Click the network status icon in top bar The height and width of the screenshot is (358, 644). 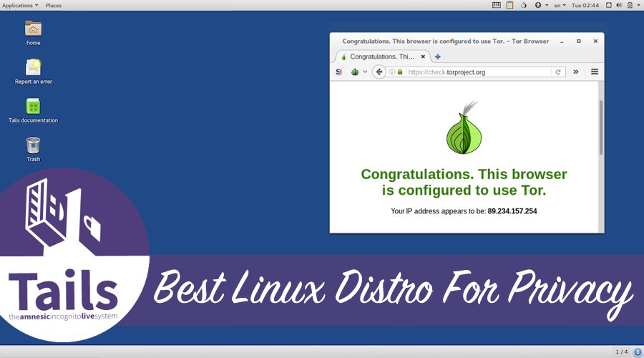(609, 5)
